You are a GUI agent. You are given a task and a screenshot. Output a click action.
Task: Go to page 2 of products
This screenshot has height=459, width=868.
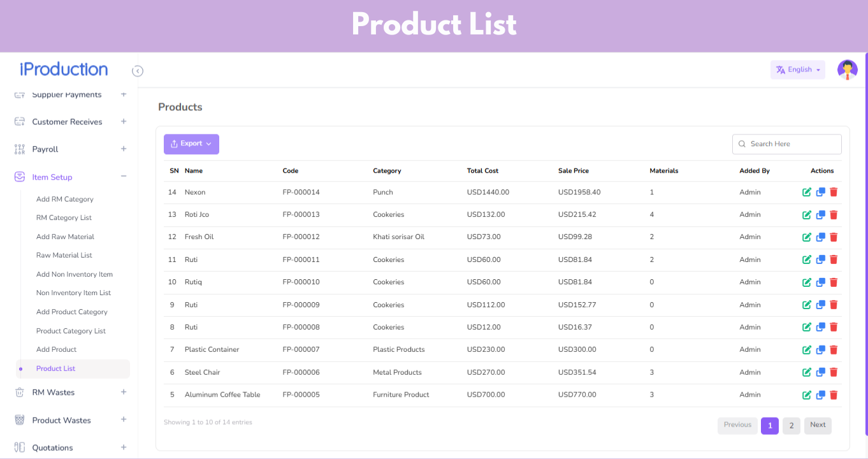[x=791, y=425]
